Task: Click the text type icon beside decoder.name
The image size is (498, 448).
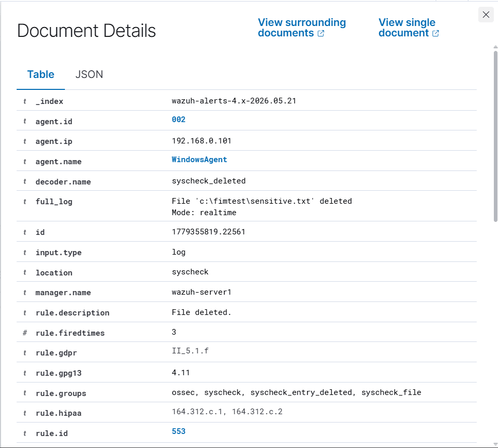Action: point(25,181)
